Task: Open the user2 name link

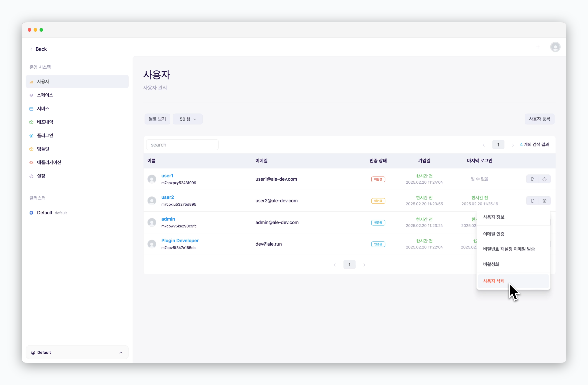Action: coord(167,197)
